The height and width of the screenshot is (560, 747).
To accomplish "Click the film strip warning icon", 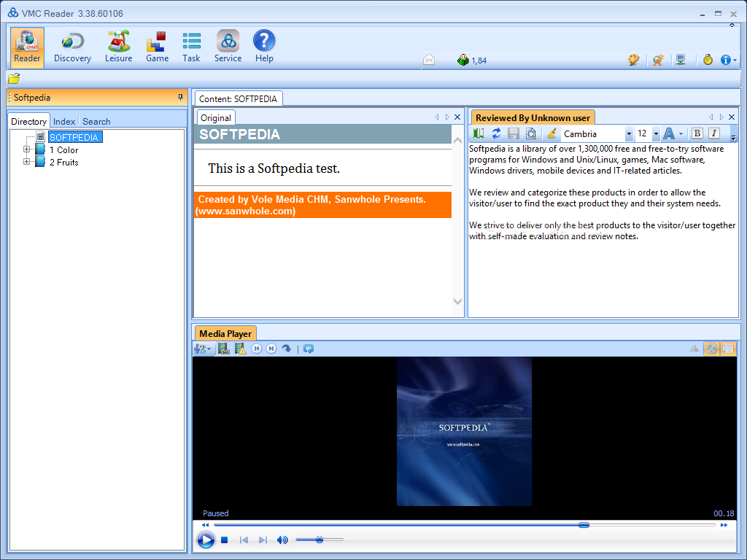I will click(x=241, y=349).
